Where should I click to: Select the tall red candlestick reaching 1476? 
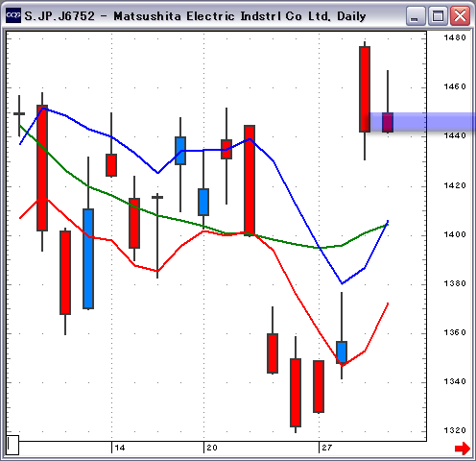point(365,89)
